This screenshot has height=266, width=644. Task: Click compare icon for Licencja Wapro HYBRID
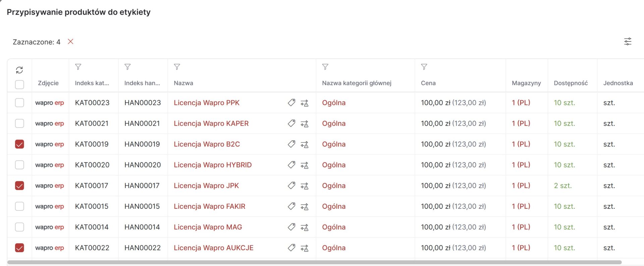point(305,165)
